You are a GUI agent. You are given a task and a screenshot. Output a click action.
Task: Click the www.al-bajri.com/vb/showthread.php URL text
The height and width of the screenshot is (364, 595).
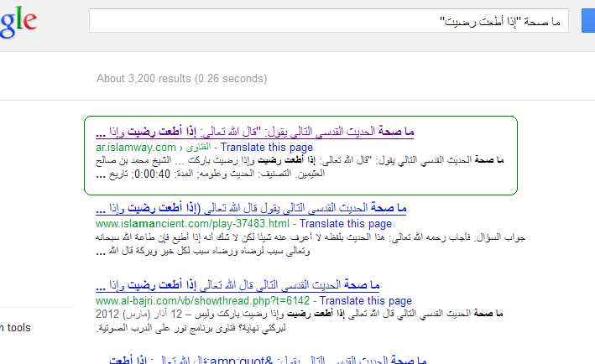point(202,301)
